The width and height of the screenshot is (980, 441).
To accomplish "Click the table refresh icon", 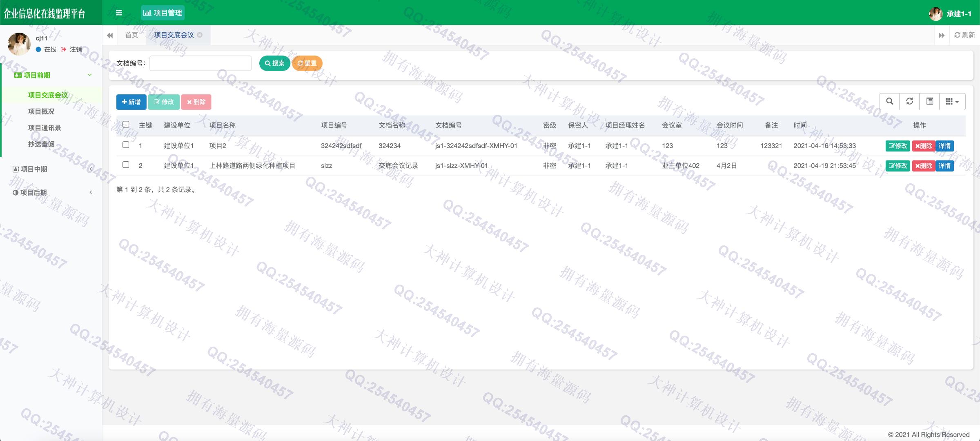I will [910, 101].
